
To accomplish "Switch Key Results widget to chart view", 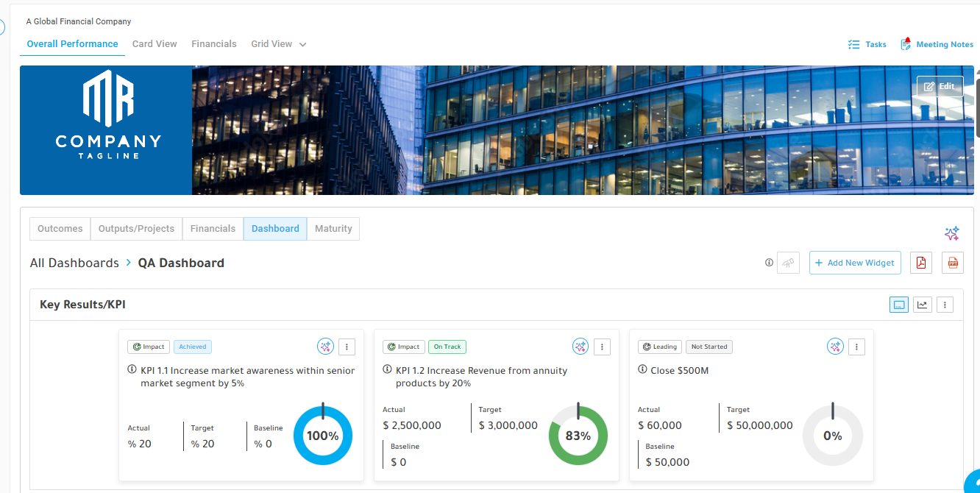I will (x=923, y=305).
